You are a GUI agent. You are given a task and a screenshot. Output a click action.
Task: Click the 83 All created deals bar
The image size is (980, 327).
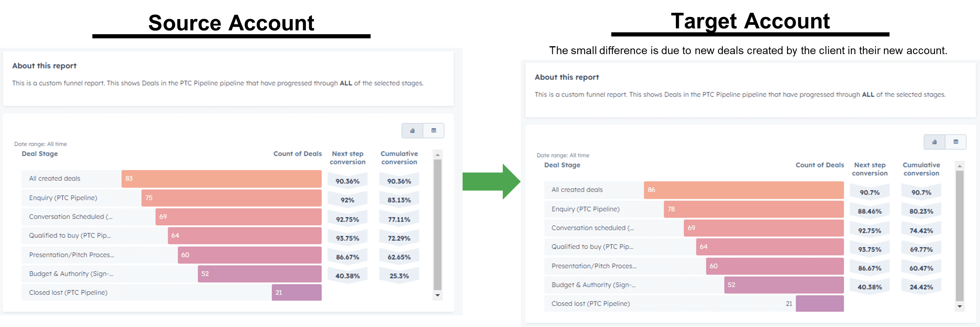(x=222, y=179)
